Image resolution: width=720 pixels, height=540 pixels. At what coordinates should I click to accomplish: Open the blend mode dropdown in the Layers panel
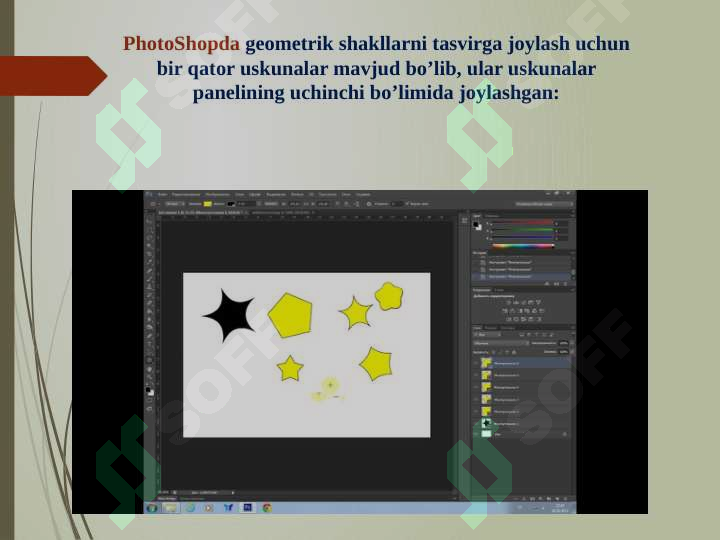[501, 343]
